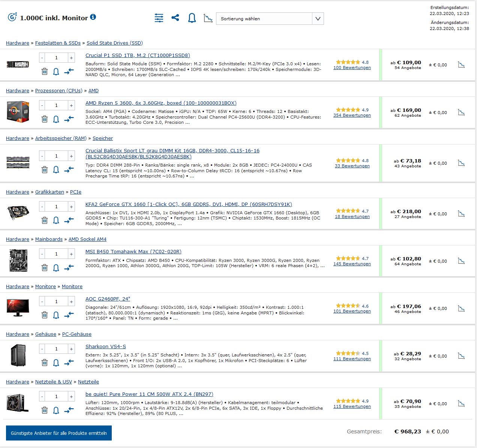Decrease quantity of AOC G2460PF
The height and width of the screenshot is (448, 477).
pos(42,302)
